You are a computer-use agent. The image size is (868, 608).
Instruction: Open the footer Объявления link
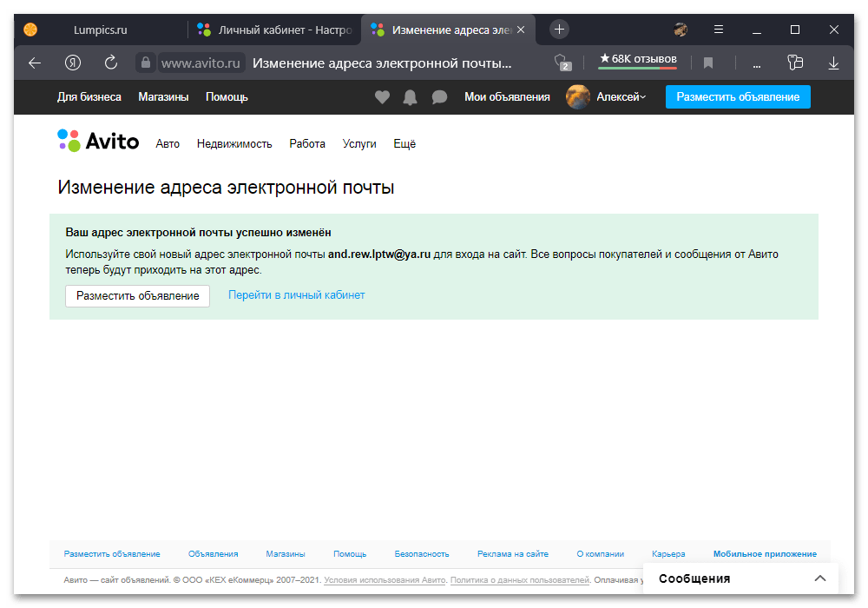point(214,554)
